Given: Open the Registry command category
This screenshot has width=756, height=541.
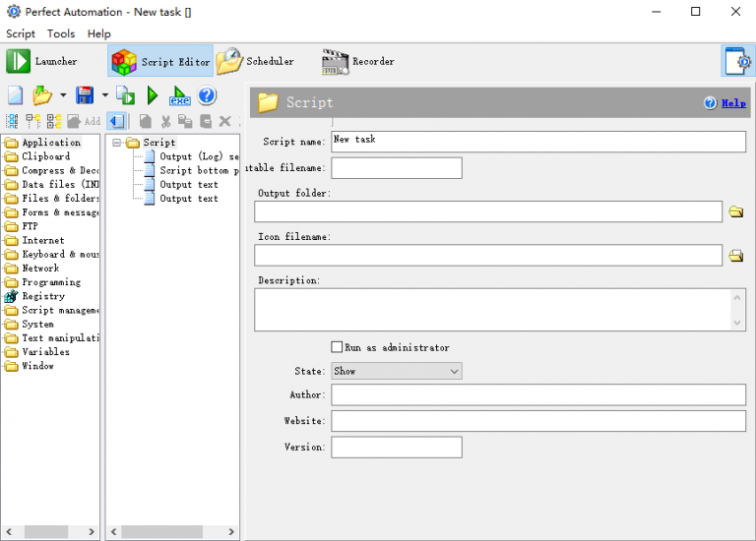Looking at the screenshot, I should tap(43, 296).
